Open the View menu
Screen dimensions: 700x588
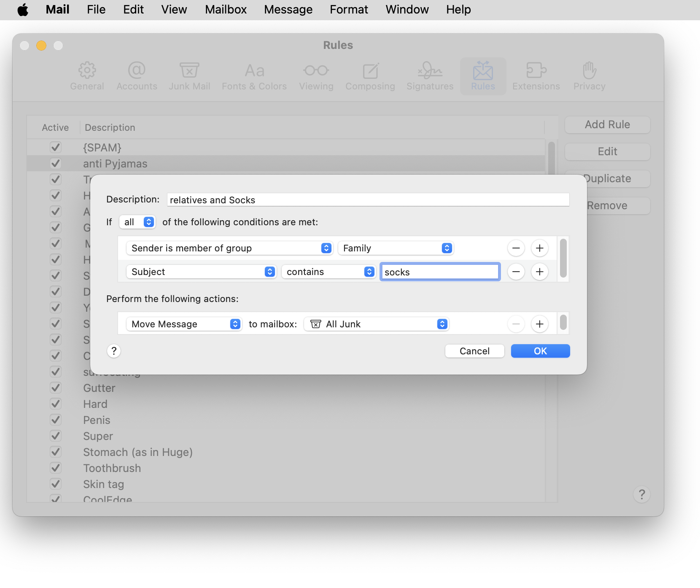tap(174, 10)
